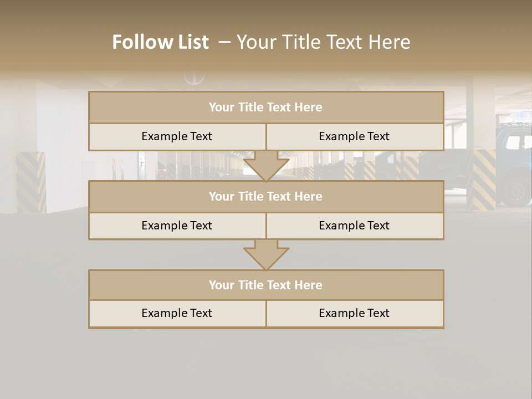Click the bottom block's right Example Text cell
The height and width of the screenshot is (399, 532).
pyautogui.click(x=354, y=313)
